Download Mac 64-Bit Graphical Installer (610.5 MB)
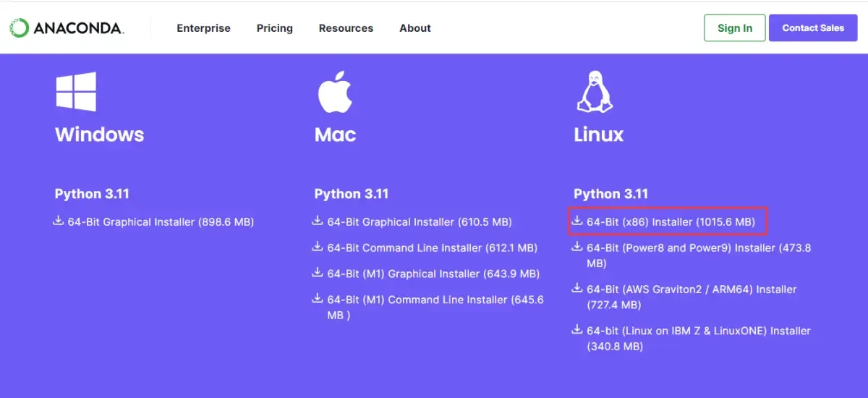The width and height of the screenshot is (868, 398). pyautogui.click(x=420, y=222)
